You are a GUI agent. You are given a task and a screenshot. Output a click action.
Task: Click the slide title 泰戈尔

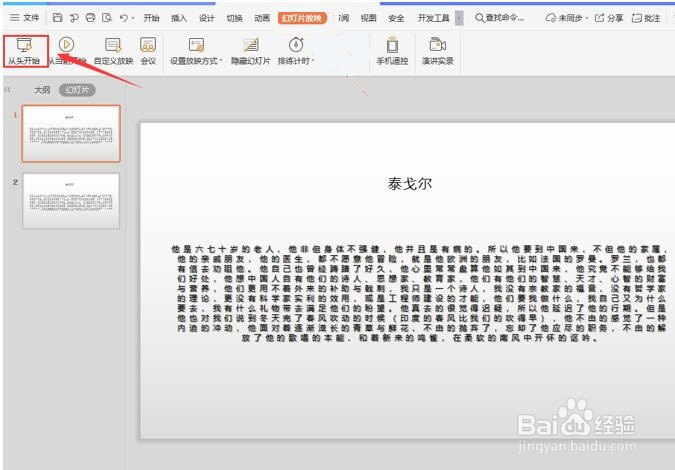pos(409,184)
